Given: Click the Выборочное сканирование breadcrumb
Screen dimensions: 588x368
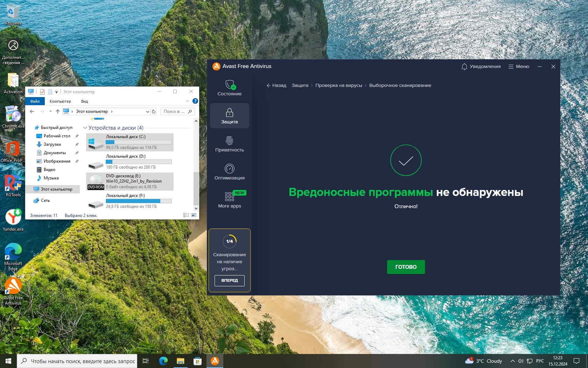Looking at the screenshot, I should pos(400,85).
